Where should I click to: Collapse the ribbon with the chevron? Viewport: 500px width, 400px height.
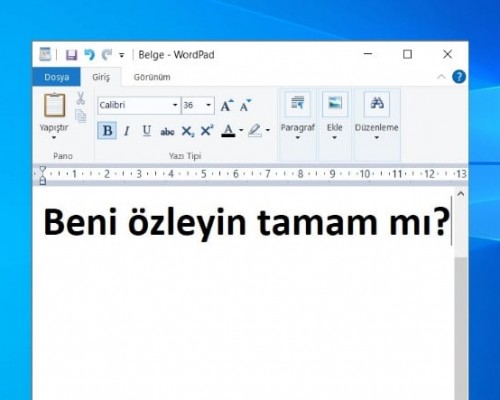click(x=441, y=77)
